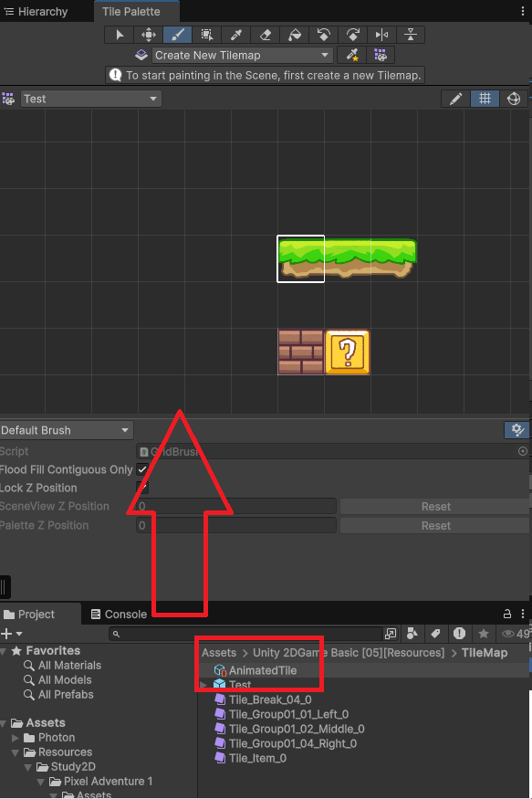Screen dimensions: 532x799
Task: Open brush settings gear icon
Action: [x=517, y=430]
